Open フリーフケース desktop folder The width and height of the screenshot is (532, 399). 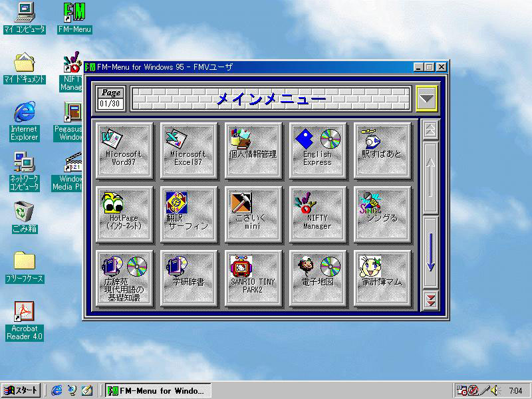(x=25, y=267)
